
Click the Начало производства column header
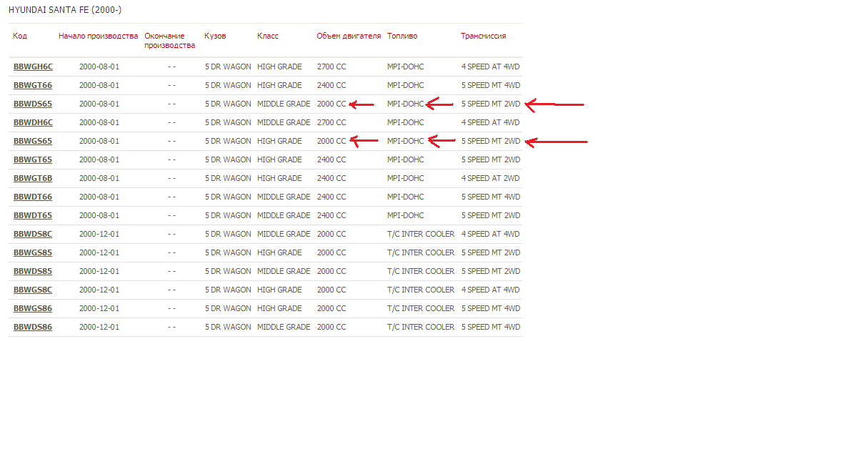(99, 36)
